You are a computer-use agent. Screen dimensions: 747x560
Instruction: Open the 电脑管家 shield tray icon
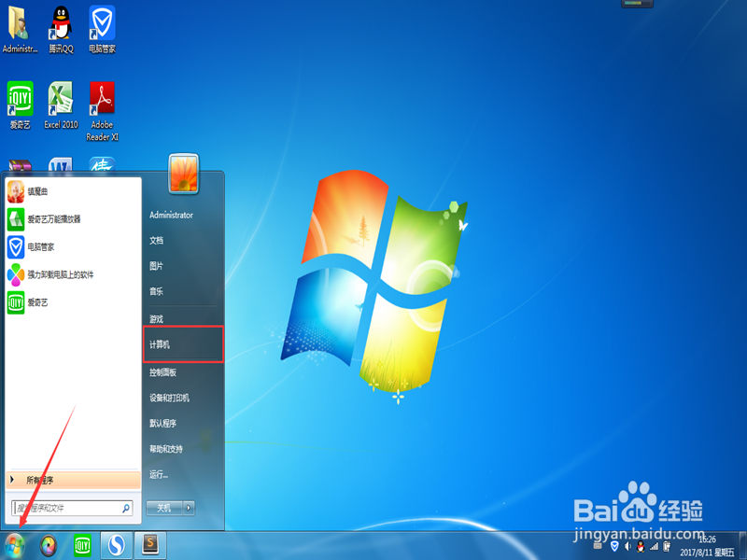(x=615, y=546)
